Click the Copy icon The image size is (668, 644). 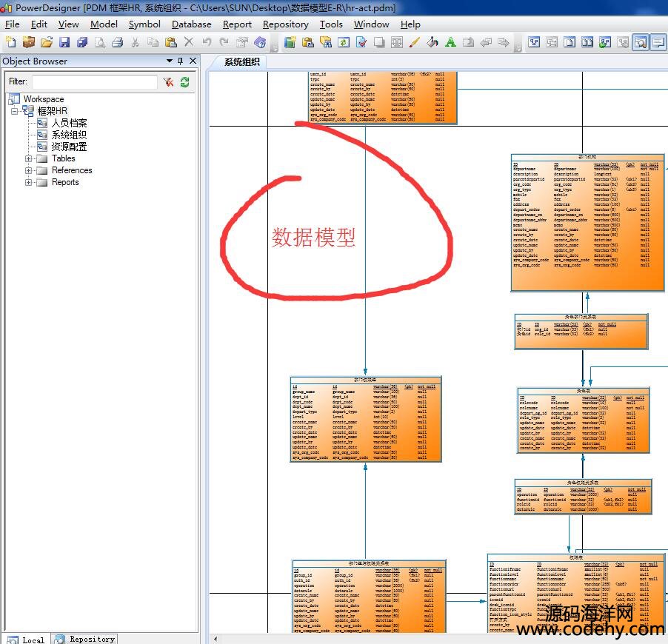pos(153,42)
